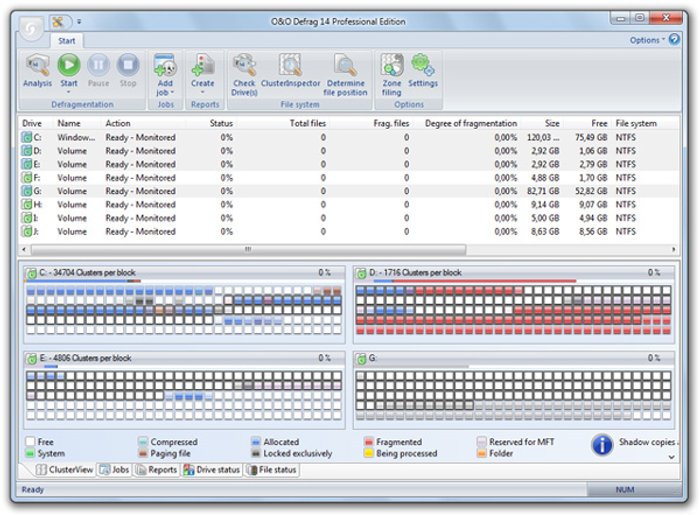Viewport: 700px width, 515px height.
Task: Click the Allocated blue legend swatch
Action: click(256, 442)
